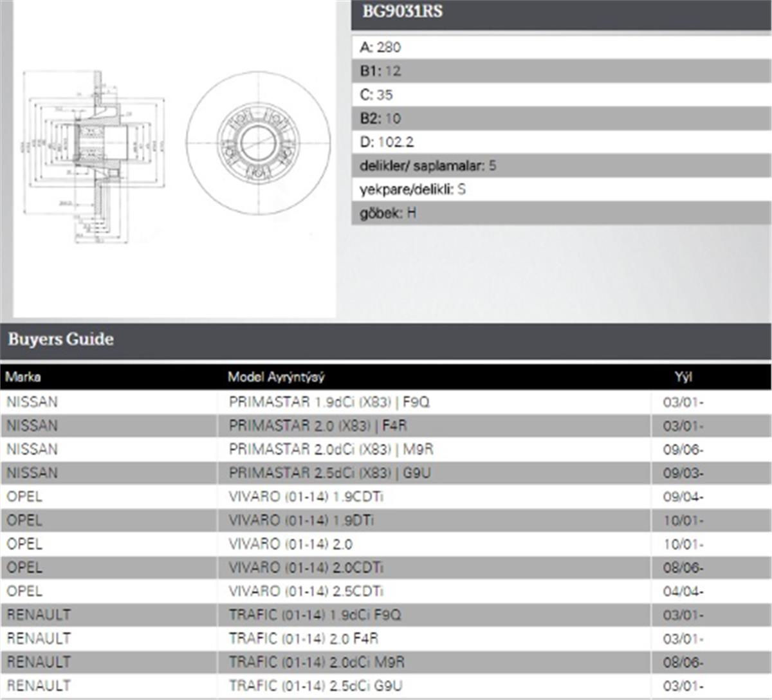772x700 pixels.
Task: Click year 09/06- for Primastar 2.0dCi
Action: [683, 450]
